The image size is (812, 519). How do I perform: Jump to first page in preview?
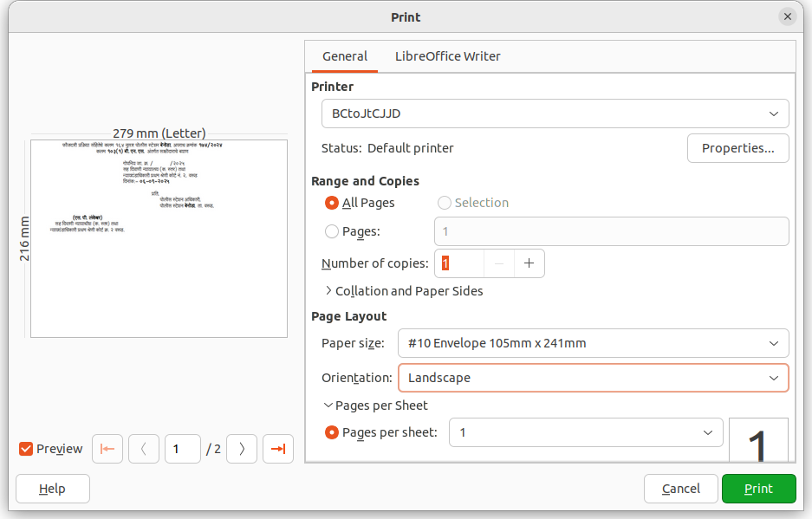107,448
